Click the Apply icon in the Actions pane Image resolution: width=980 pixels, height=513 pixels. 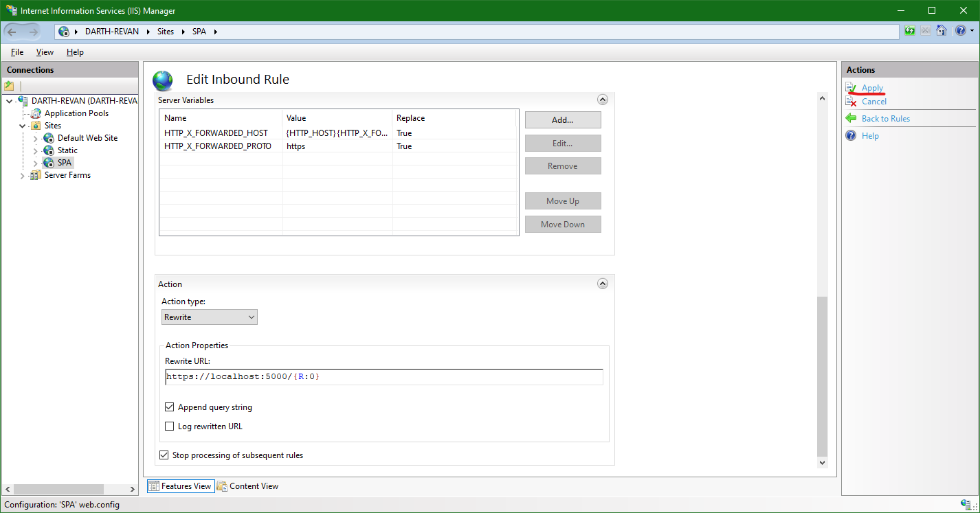[x=851, y=87]
